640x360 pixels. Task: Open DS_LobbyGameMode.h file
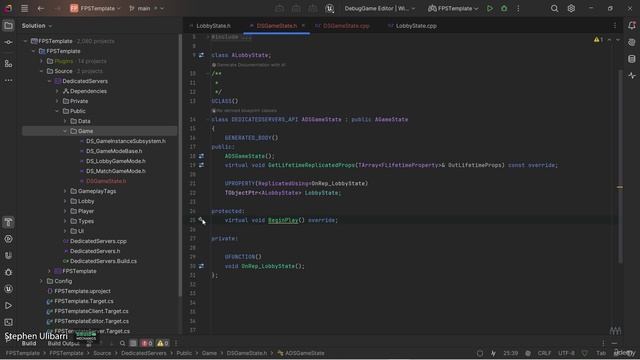[116, 161]
